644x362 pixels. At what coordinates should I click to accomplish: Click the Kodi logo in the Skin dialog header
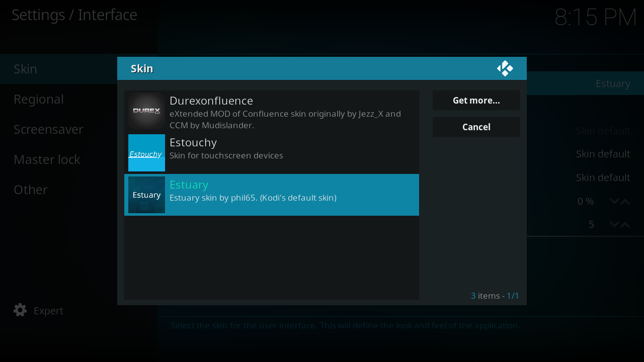point(505,68)
